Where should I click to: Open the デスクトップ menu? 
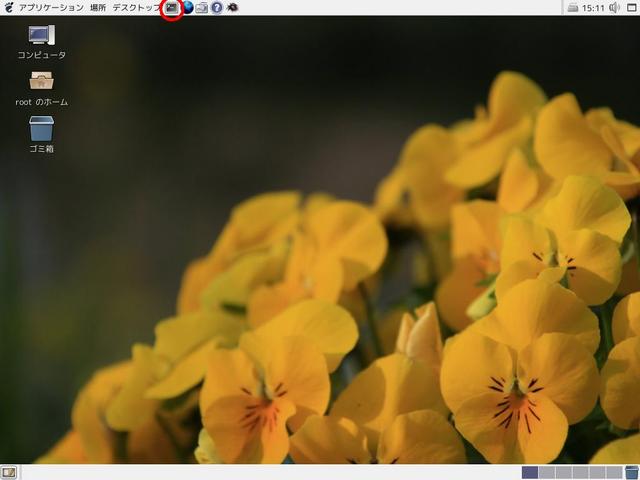(137, 7)
